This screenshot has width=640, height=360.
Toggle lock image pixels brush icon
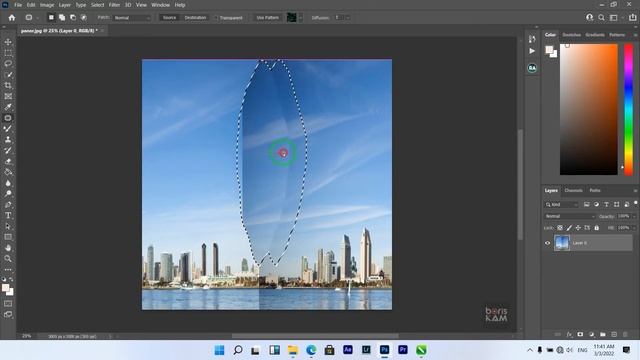pyautogui.click(x=569, y=228)
